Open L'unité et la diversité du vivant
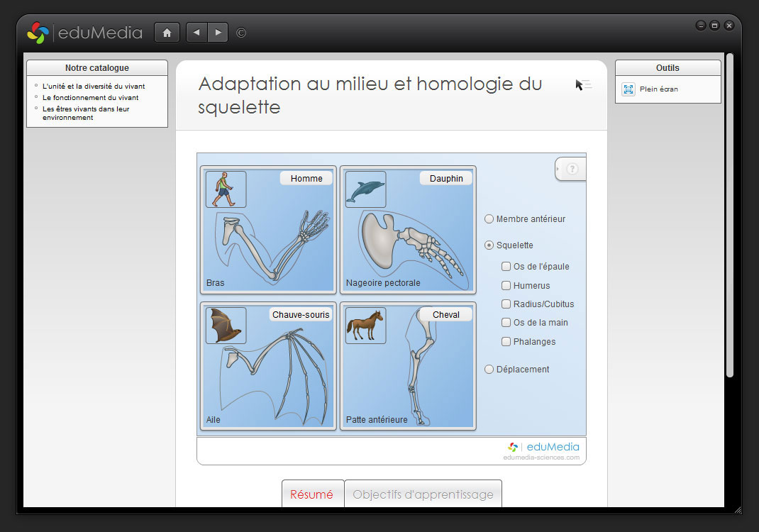 tap(94, 87)
